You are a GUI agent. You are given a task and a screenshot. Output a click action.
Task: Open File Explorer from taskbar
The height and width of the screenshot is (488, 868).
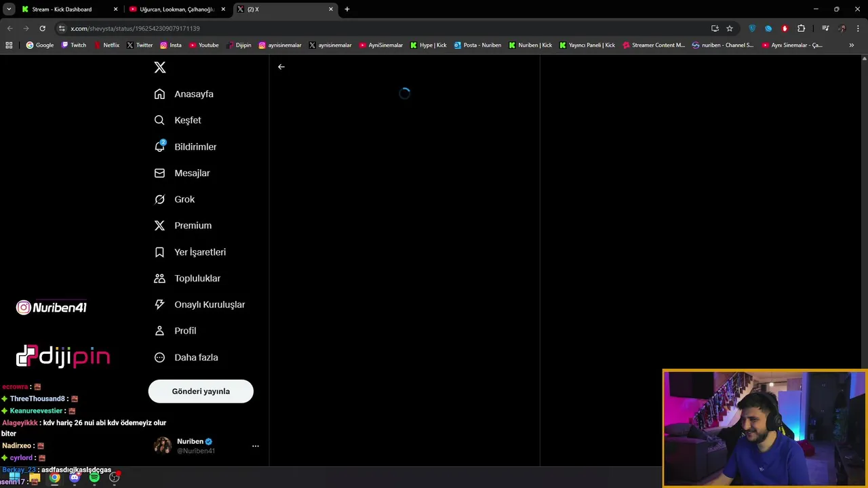(x=35, y=477)
